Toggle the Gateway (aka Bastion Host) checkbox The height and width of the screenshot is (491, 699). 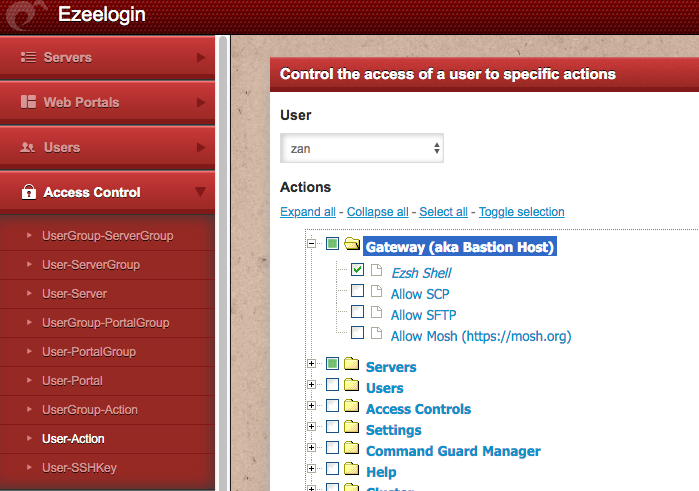332,243
